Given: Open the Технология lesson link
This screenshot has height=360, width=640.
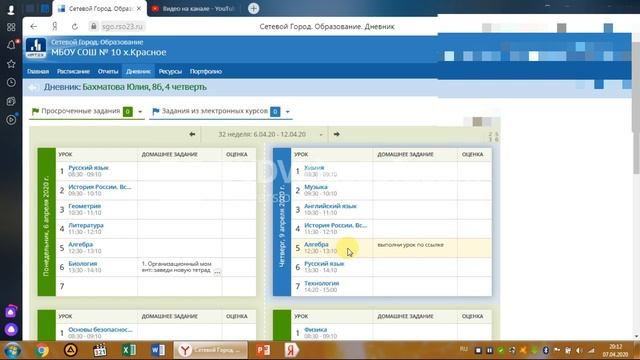Looking at the screenshot, I should (x=322, y=283).
